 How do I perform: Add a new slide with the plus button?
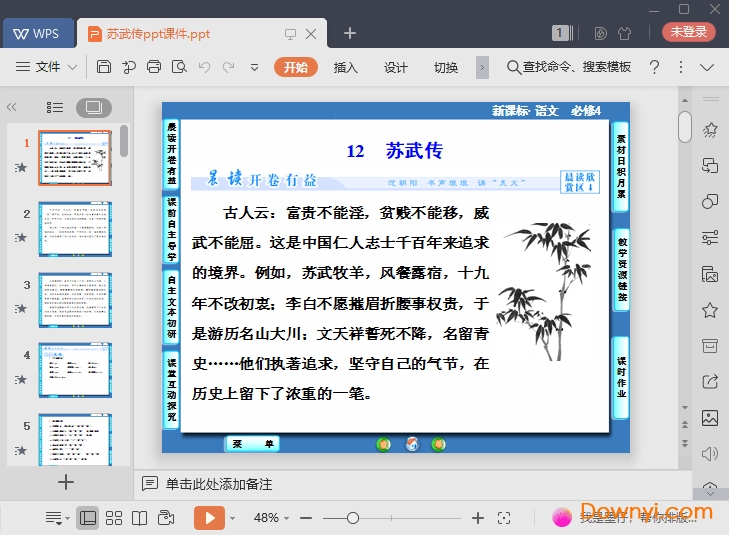(x=66, y=482)
